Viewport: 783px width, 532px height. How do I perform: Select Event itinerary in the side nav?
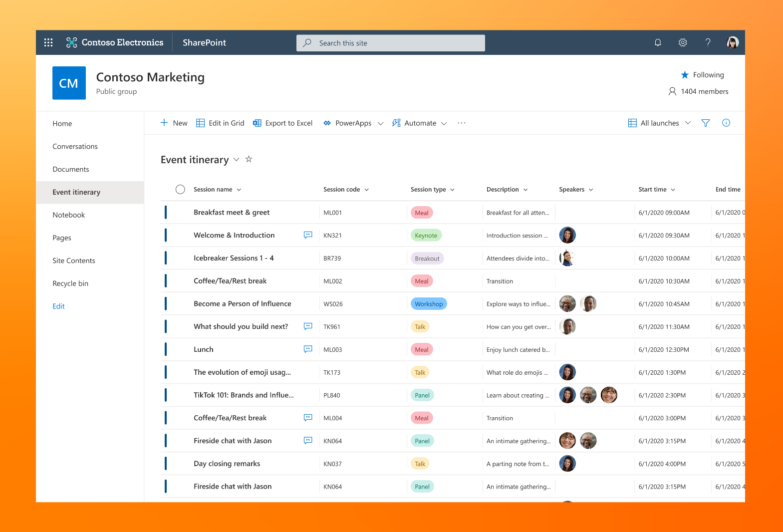90,192
